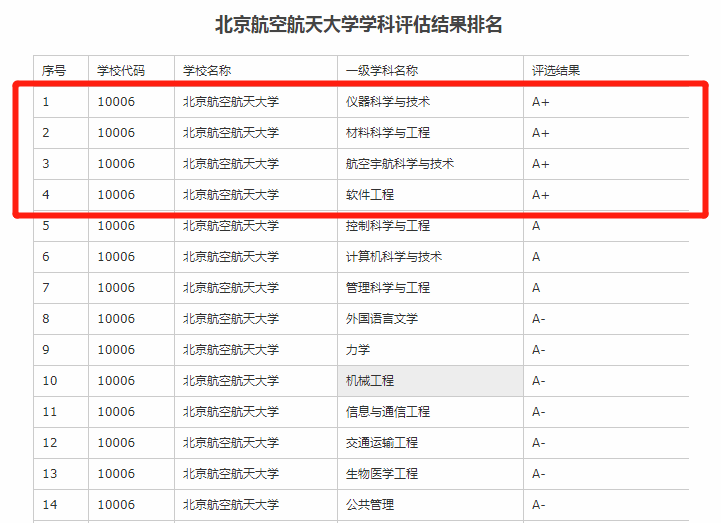
Task: Click the page title 北京航空航天大学学科评估结果排名
Action: coord(359,25)
